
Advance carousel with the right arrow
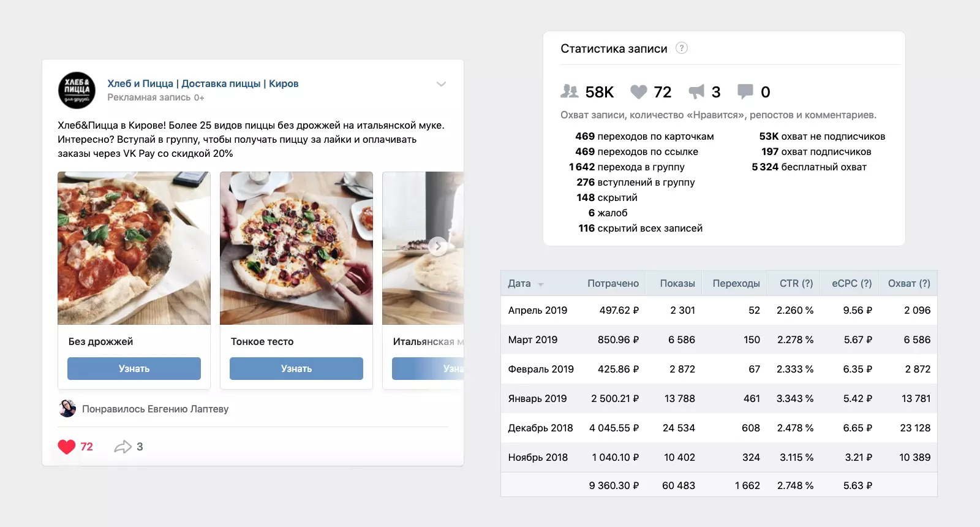pyautogui.click(x=437, y=246)
